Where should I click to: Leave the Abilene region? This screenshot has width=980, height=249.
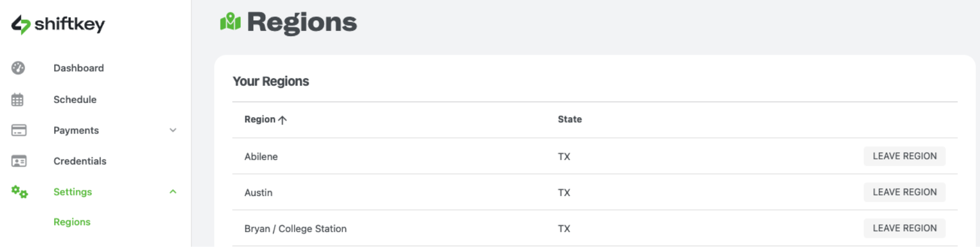tap(904, 157)
